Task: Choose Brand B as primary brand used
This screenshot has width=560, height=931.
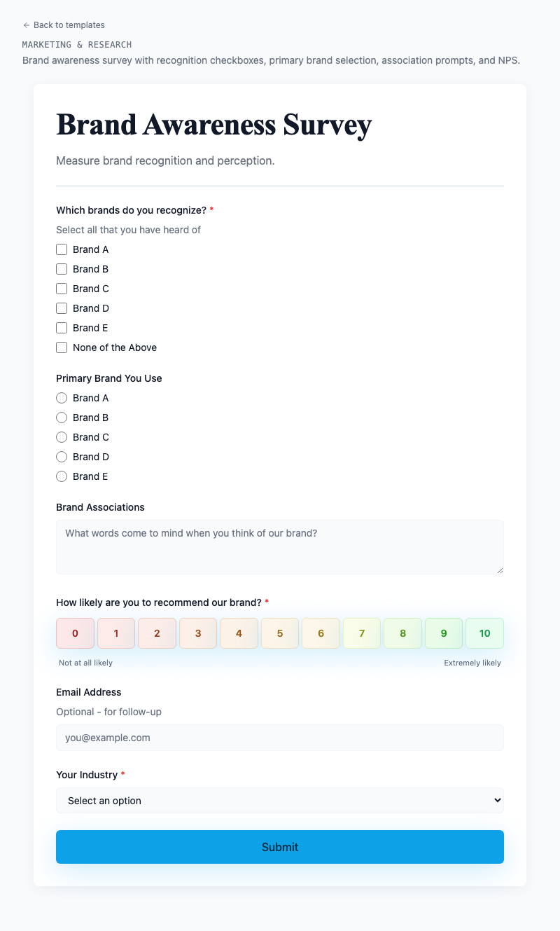Action: click(62, 418)
